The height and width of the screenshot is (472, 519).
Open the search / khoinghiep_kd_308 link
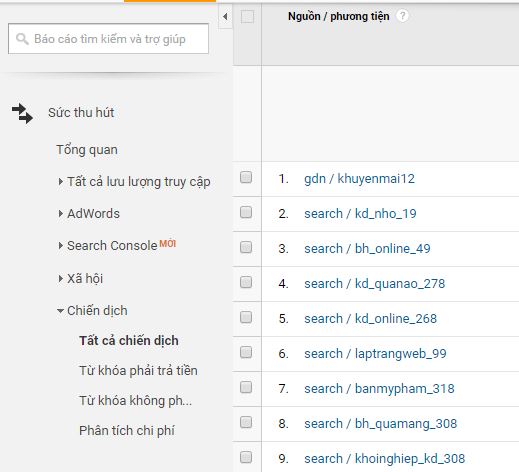click(x=384, y=459)
